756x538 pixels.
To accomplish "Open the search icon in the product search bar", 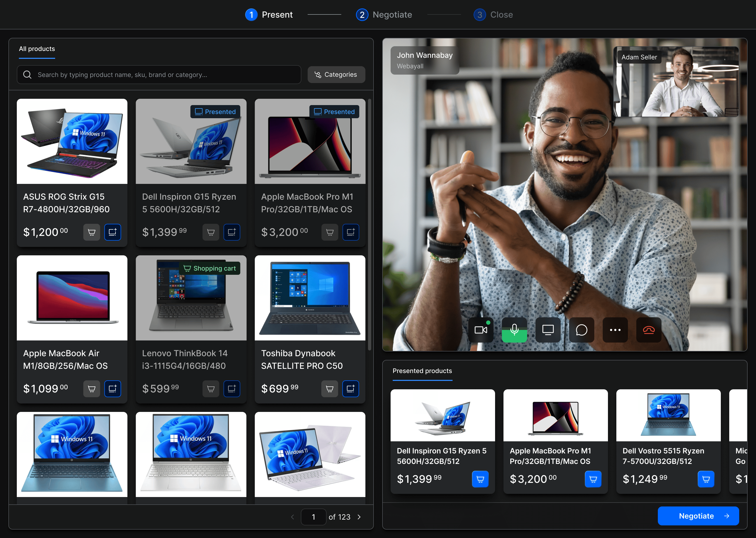I will tap(28, 75).
